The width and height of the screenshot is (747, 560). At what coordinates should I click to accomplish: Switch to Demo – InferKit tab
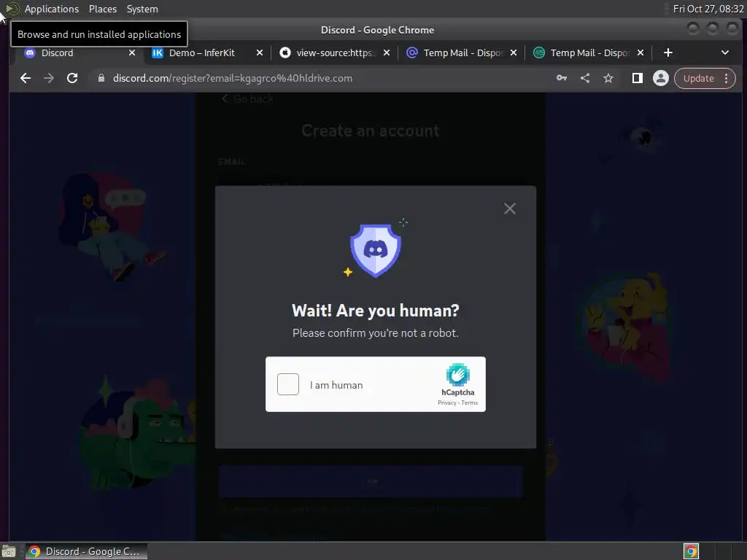[x=202, y=52]
